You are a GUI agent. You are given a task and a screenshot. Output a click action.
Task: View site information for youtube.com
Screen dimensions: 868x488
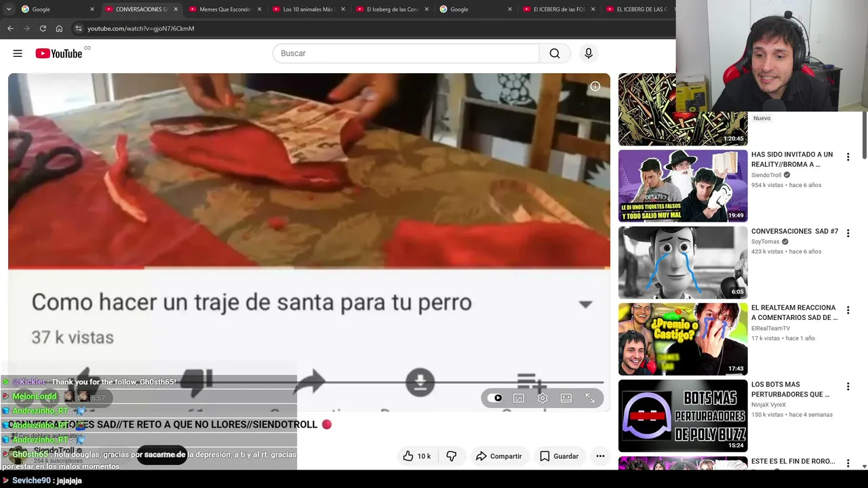click(79, 28)
